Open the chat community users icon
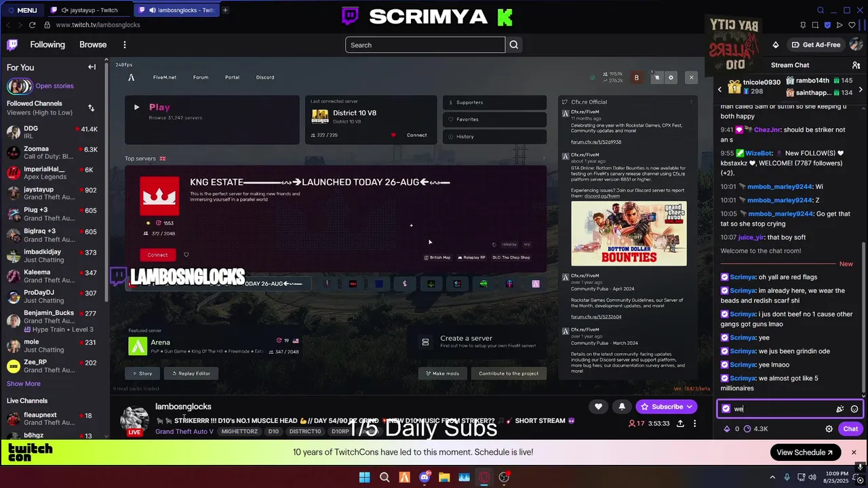 click(856, 65)
